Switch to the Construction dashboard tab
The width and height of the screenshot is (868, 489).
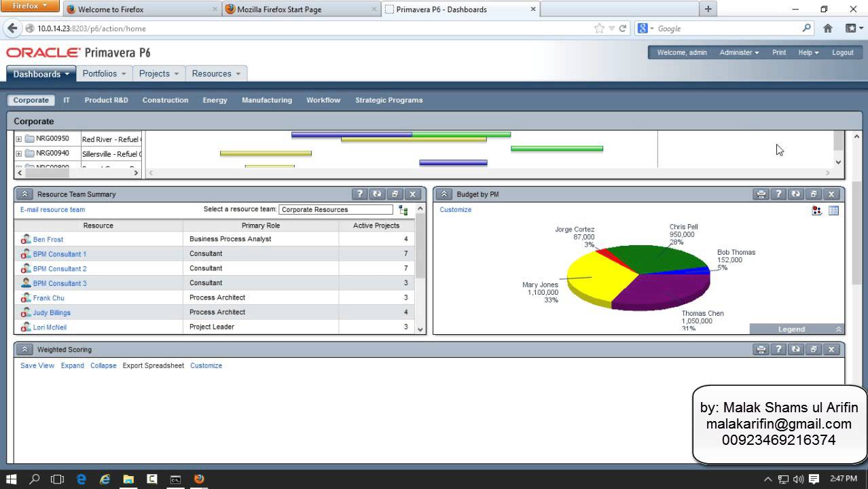165,100
